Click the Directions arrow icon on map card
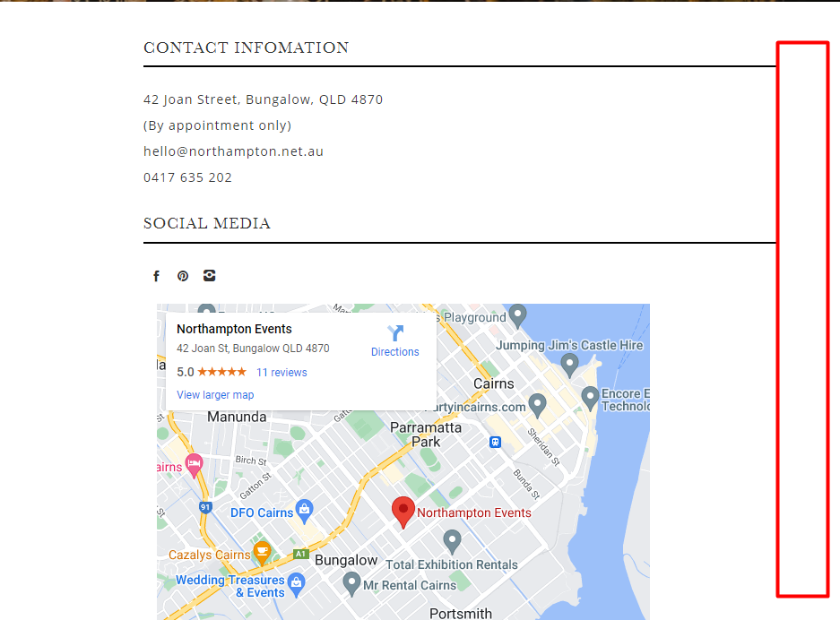 [x=395, y=333]
